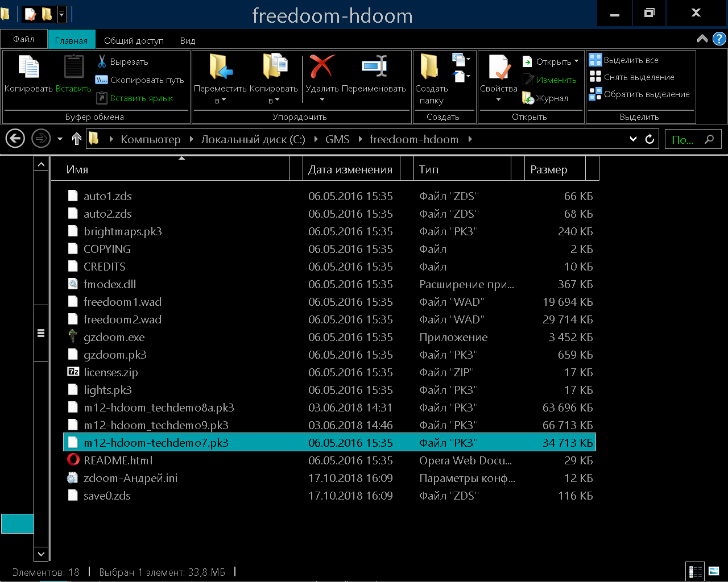Switch to large icons view in status bar
Viewport: 728px width, 582px height.
pos(714,571)
